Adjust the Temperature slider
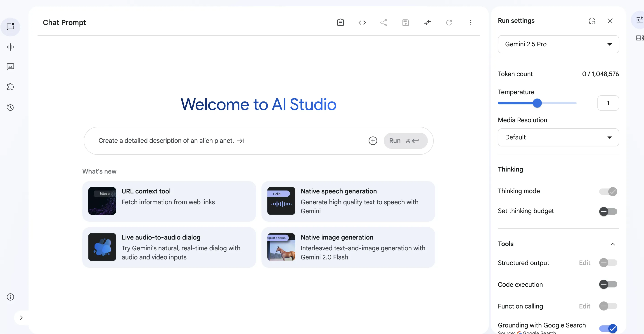 [x=537, y=103]
